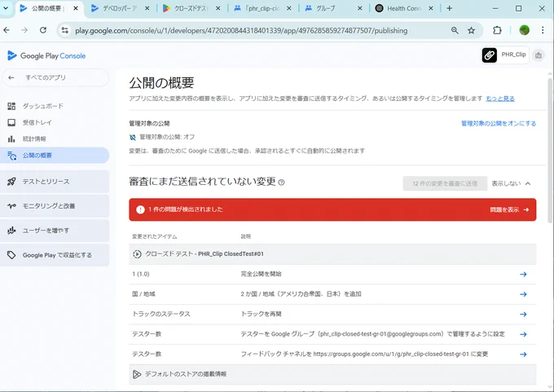Open 統計情報 statistics page
The image size is (554, 392).
pyautogui.click(x=34, y=139)
